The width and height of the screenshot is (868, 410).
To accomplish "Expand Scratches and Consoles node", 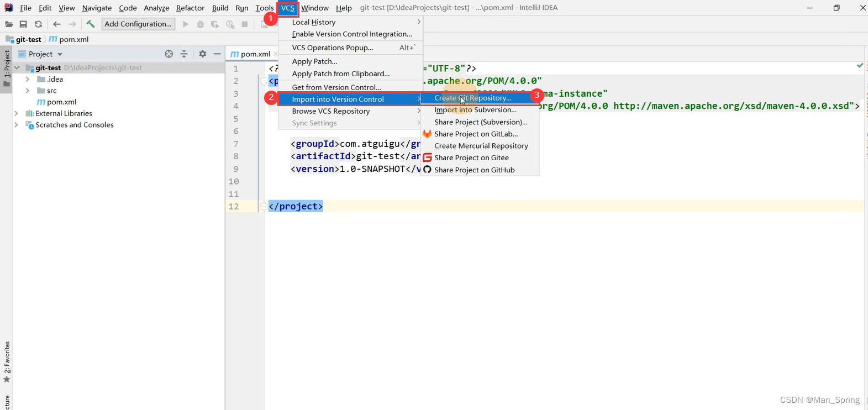I will click(x=17, y=125).
